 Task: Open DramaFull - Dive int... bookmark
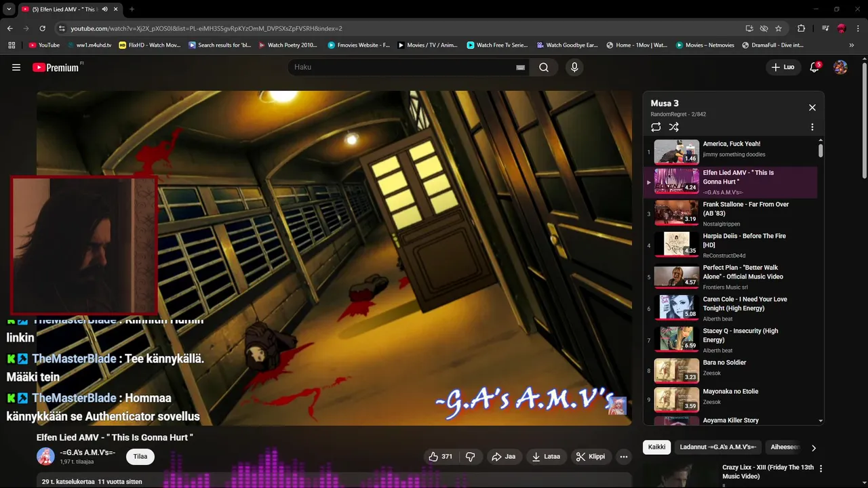click(x=773, y=45)
